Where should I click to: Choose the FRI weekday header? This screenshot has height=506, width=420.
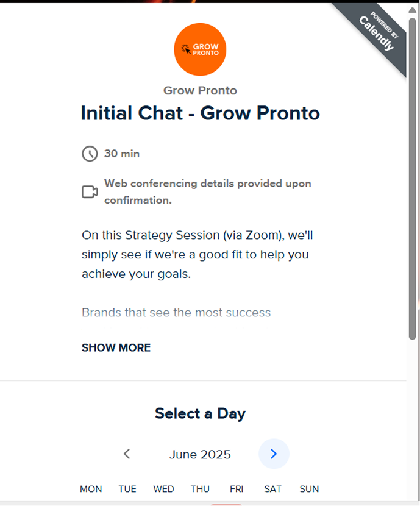click(237, 489)
